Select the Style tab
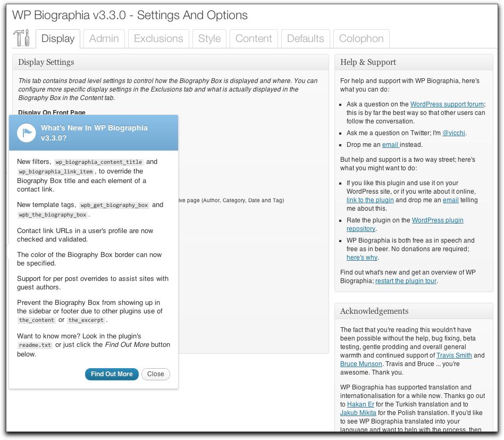This screenshot has width=504, height=440. coord(209,39)
